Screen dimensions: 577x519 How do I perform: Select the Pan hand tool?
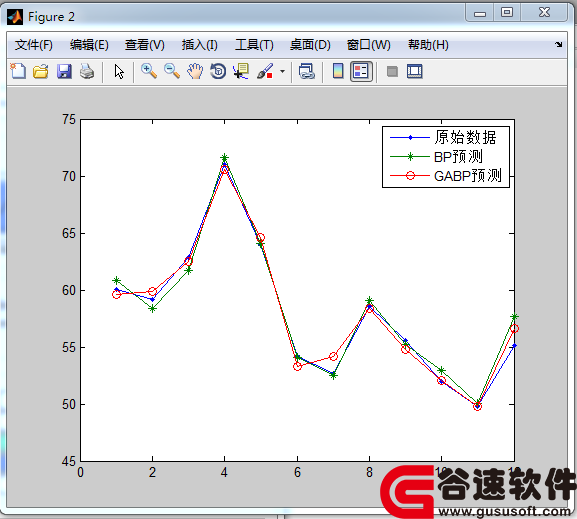(x=195, y=71)
